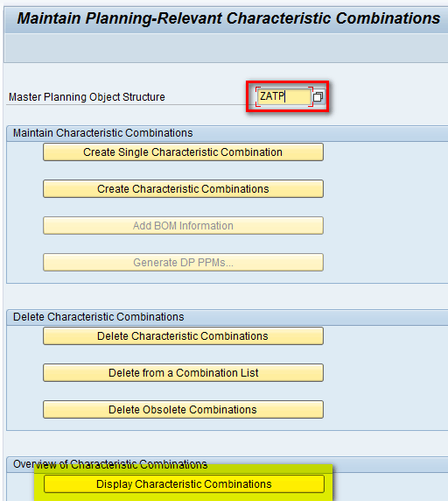Click blank space right of Delete Obsolete Combinations
Viewport: 448px width, 501px height.
[384, 409]
